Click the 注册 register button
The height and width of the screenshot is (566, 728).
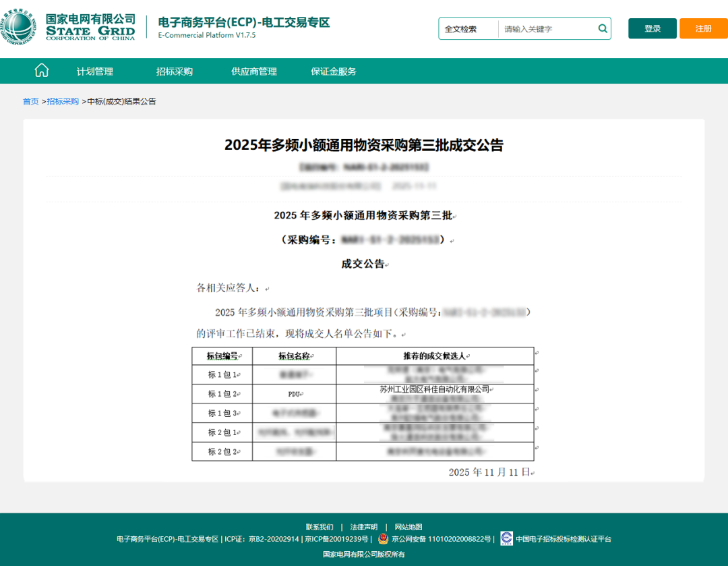click(x=703, y=28)
